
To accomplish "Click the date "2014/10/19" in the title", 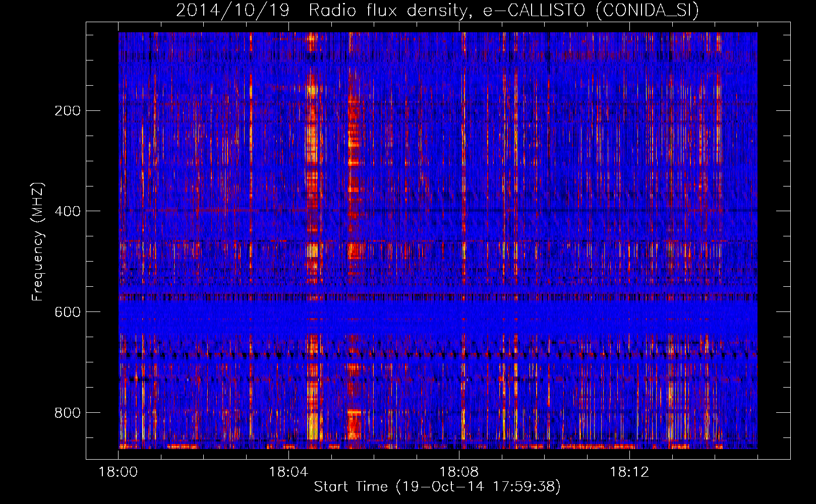I will pos(232,10).
